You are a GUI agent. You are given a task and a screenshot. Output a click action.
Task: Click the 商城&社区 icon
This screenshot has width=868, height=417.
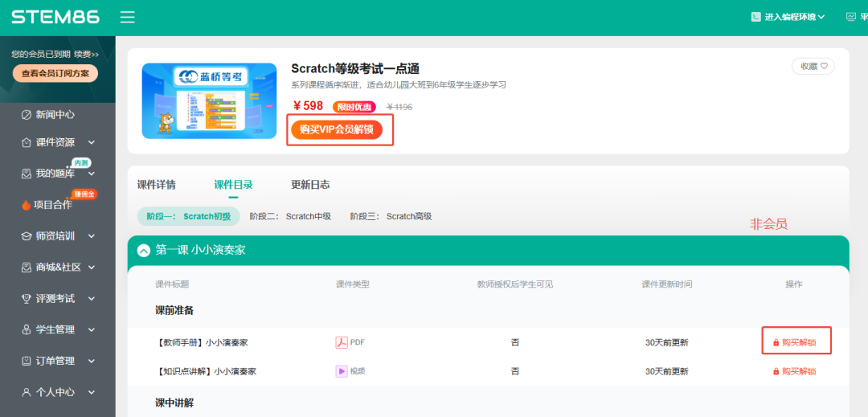(26, 268)
